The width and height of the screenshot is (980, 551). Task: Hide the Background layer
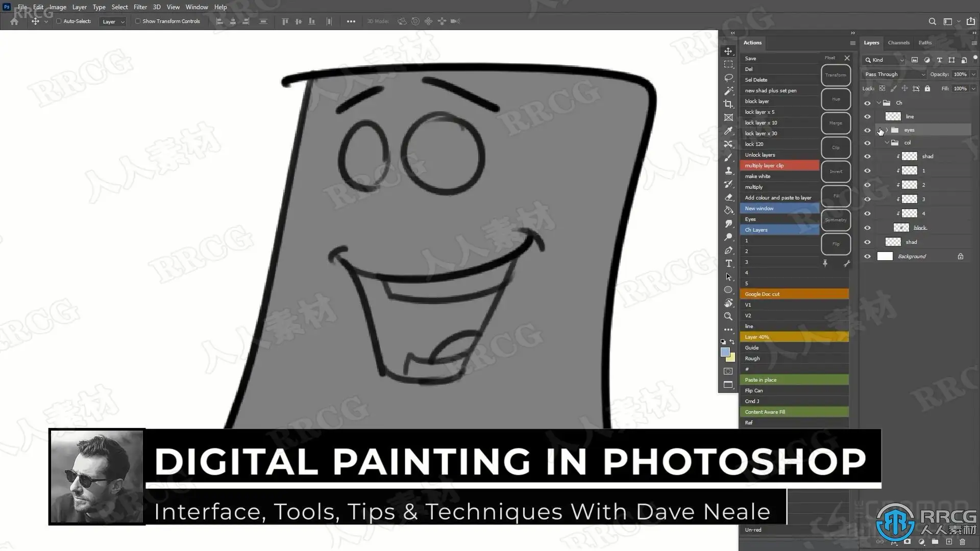[x=867, y=257]
